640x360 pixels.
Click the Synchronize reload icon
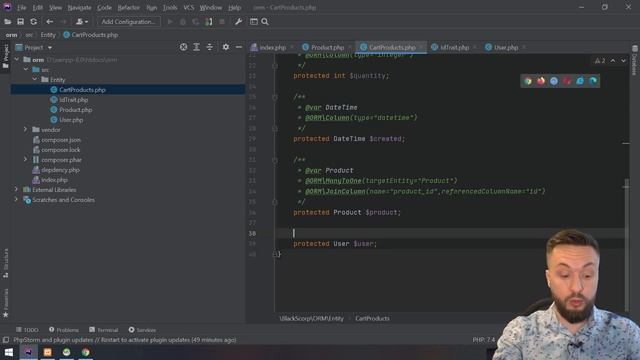coord(34,22)
